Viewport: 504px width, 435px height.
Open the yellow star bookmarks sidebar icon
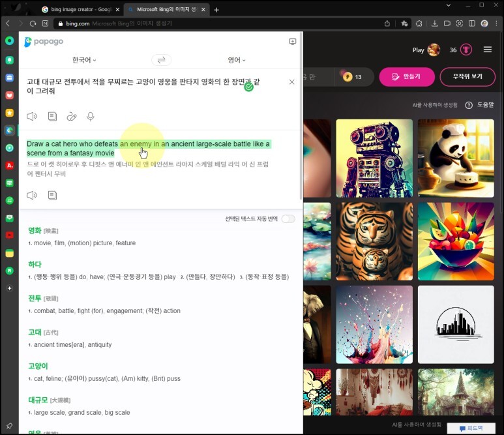click(x=10, y=113)
